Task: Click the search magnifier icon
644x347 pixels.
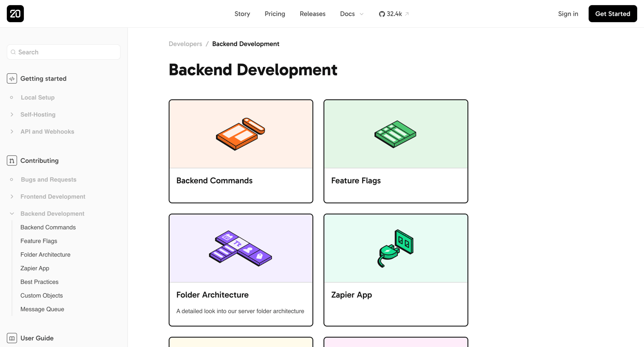Action: [x=13, y=52]
